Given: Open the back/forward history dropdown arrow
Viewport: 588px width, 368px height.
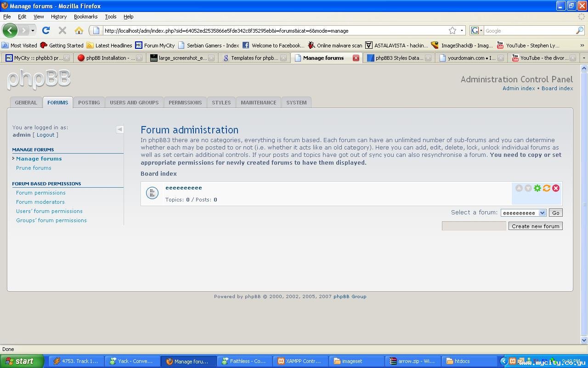Looking at the screenshot, I should (33, 31).
